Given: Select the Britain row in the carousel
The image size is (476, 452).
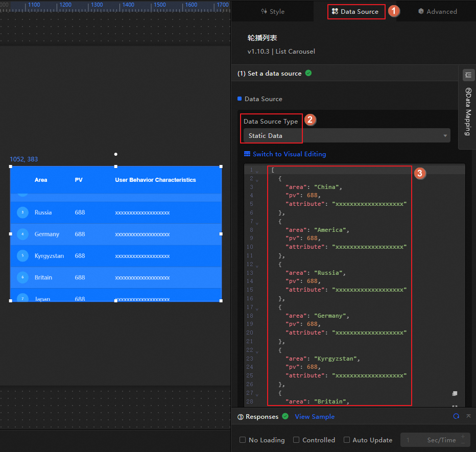Looking at the screenshot, I should click(116, 277).
